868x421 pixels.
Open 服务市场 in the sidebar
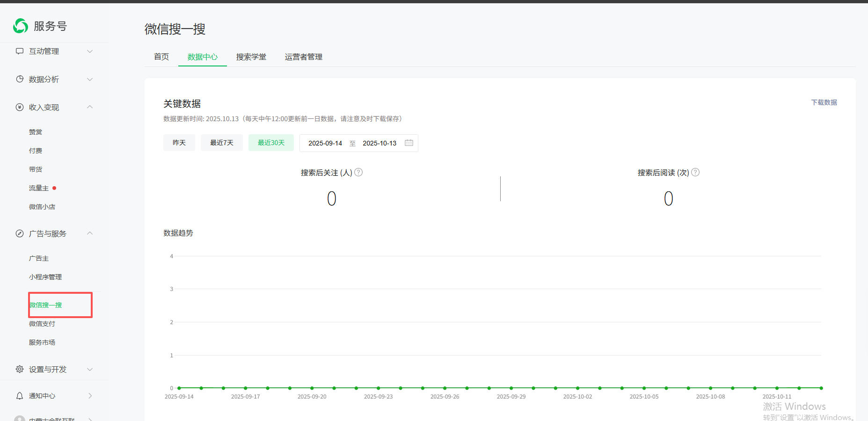click(42, 342)
